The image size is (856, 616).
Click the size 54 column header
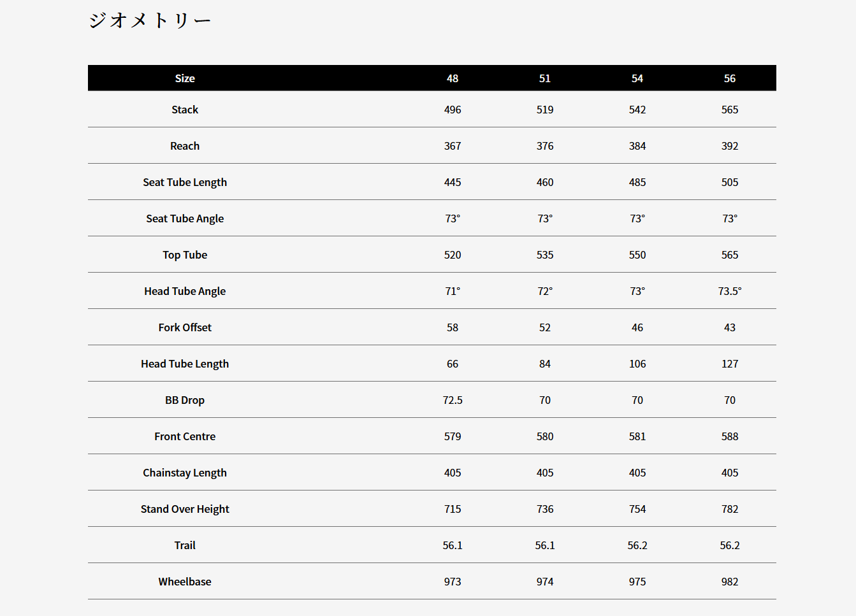[x=637, y=78]
